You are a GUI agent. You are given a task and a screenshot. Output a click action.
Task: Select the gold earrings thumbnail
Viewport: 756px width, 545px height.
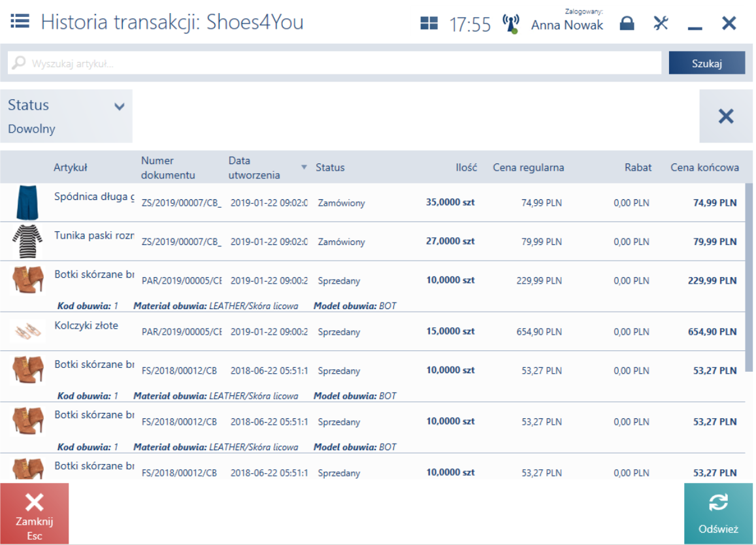pos(28,331)
